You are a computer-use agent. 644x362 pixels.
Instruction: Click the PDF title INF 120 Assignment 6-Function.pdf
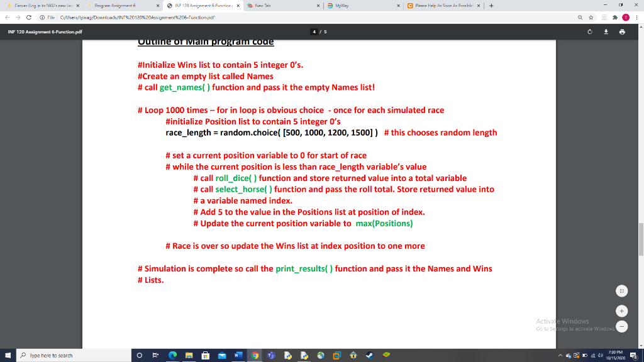point(45,31)
